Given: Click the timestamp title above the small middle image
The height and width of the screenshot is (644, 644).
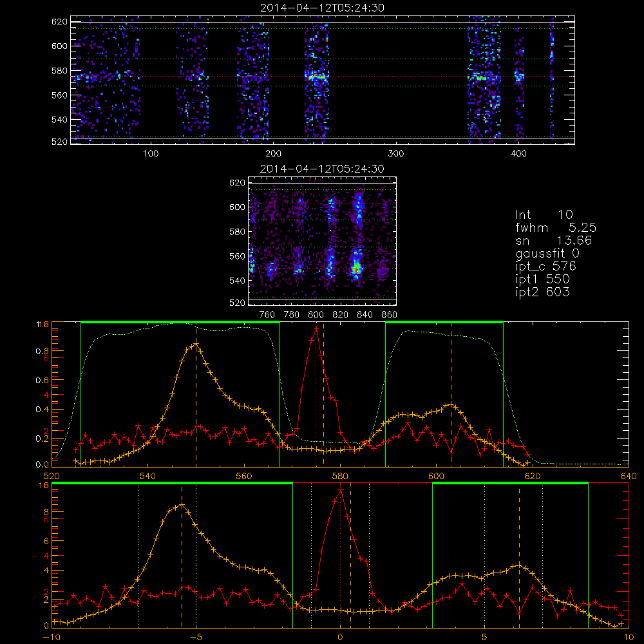Looking at the screenshot, I should pyautogui.click(x=322, y=169).
